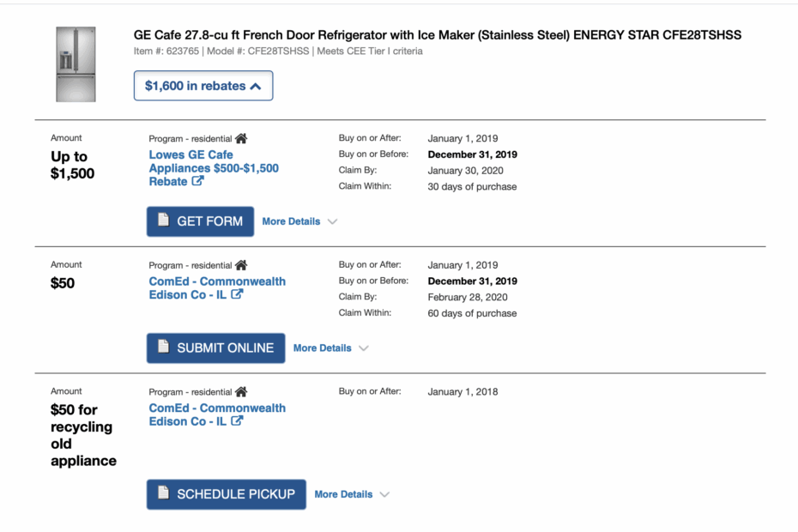Click the SUBMIT ONLINE button

(215, 348)
